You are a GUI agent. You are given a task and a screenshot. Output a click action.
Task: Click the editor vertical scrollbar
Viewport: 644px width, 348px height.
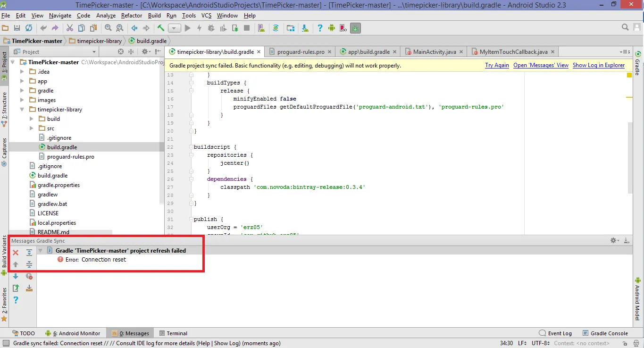pyautogui.click(x=630, y=158)
